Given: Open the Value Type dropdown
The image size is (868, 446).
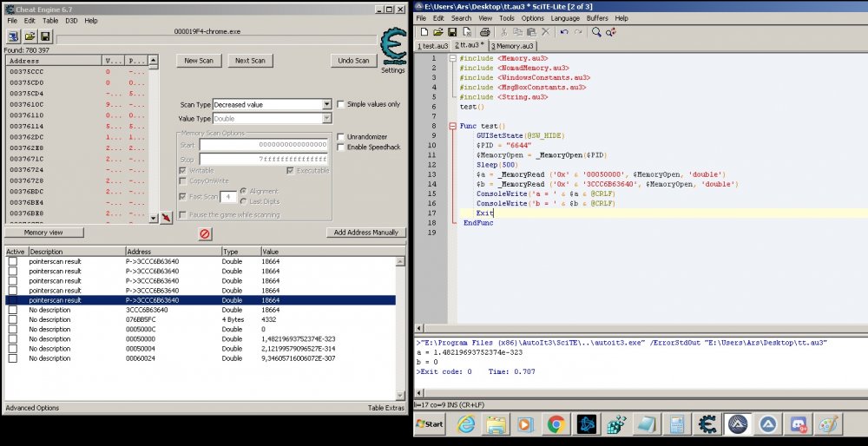Looking at the screenshot, I should tap(326, 118).
